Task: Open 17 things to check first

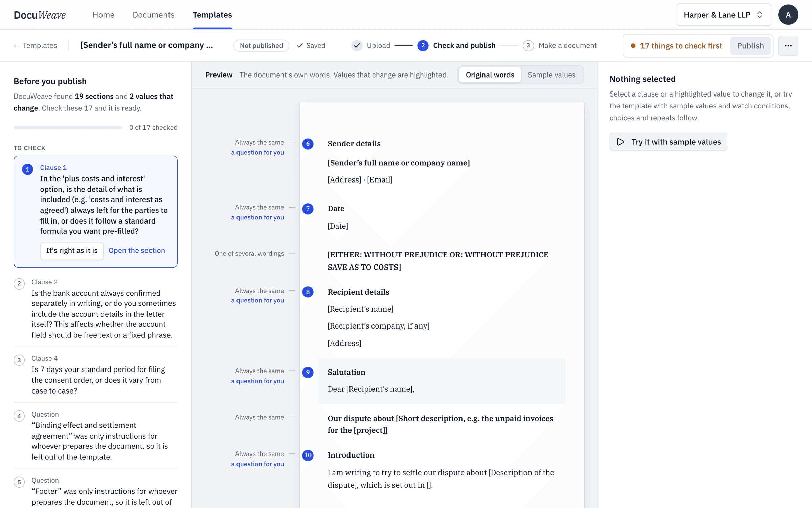Action: click(676, 46)
